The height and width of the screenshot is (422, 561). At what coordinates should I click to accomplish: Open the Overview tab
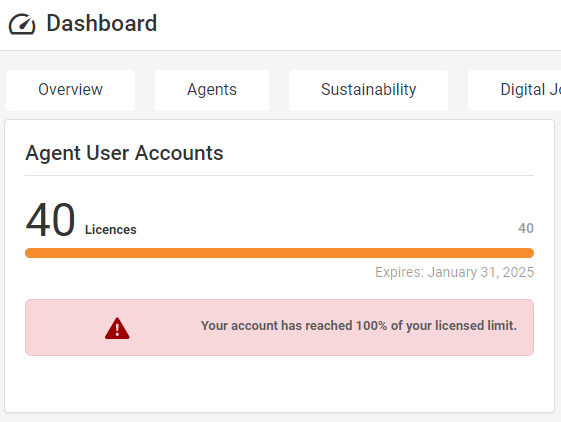click(70, 90)
